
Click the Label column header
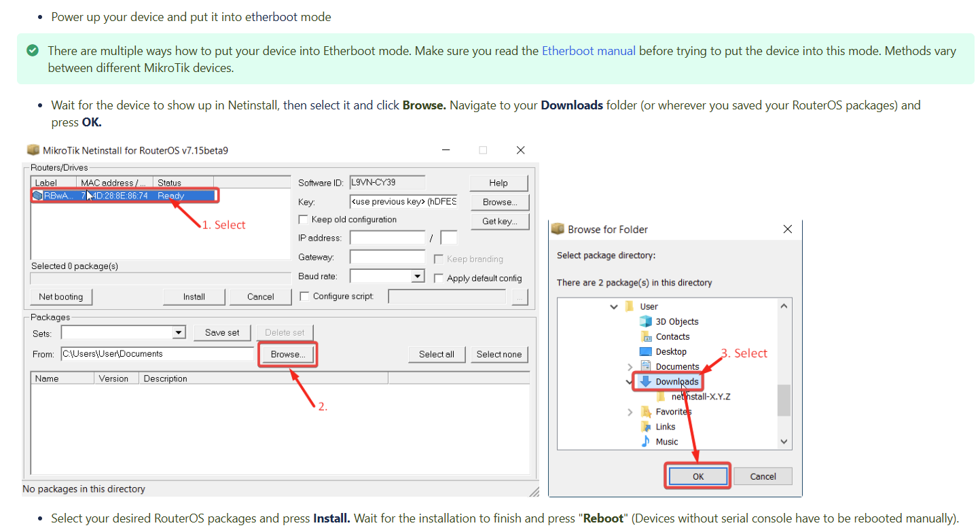coord(54,182)
